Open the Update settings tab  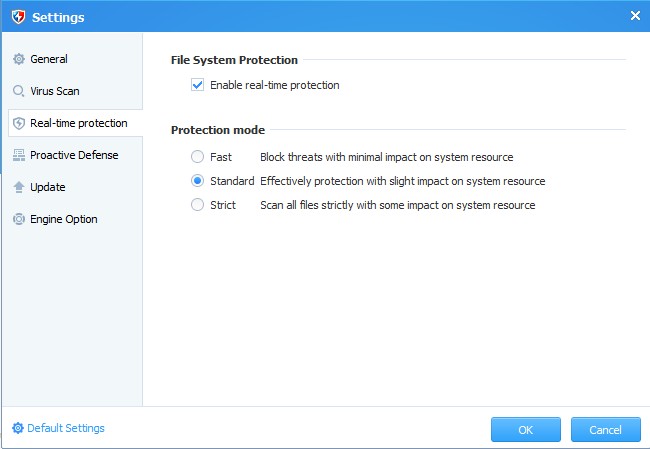tap(48, 187)
